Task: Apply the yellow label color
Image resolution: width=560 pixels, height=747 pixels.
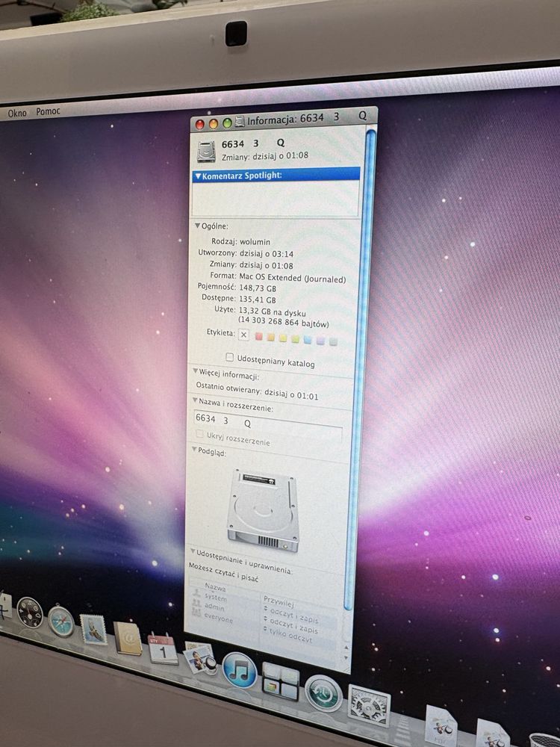Action: [x=283, y=338]
